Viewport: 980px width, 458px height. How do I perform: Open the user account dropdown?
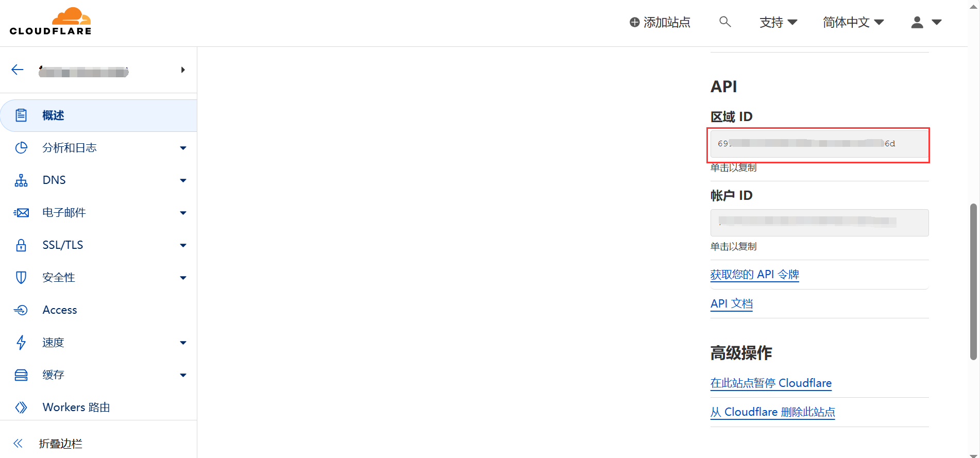(x=926, y=22)
